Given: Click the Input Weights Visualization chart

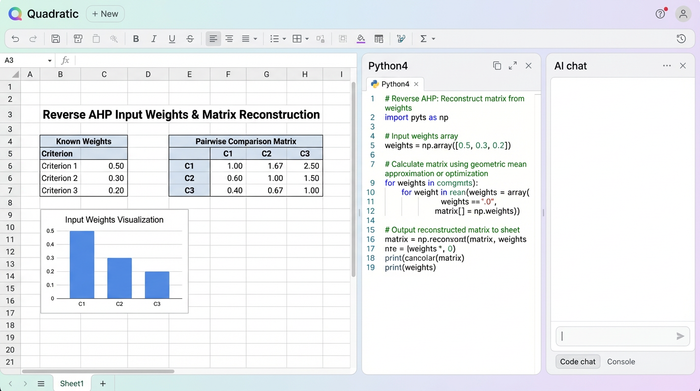Looking at the screenshot, I should click(114, 262).
